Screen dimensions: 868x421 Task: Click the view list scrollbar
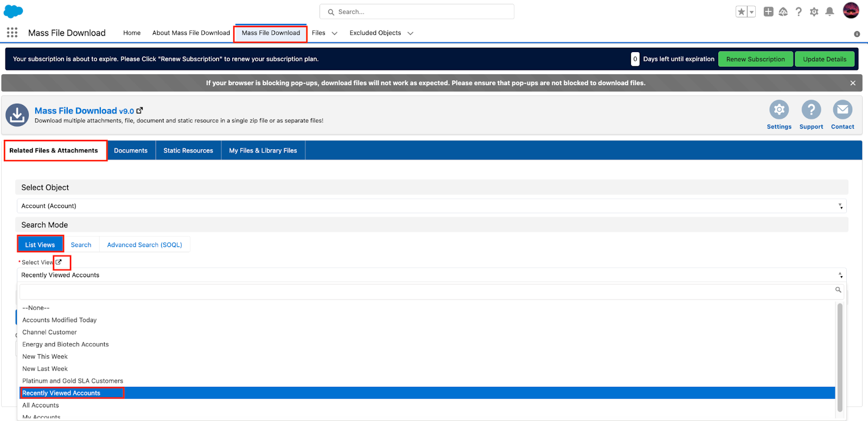click(x=840, y=358)
